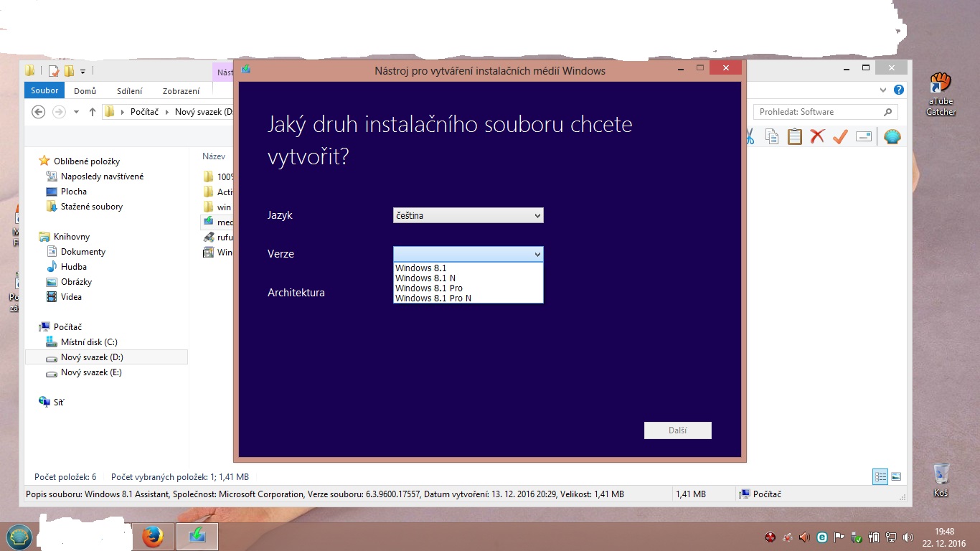980x551 pixels.
Task: Switch to the Zobrazení ribbon tab
Action: coord(182,91)
